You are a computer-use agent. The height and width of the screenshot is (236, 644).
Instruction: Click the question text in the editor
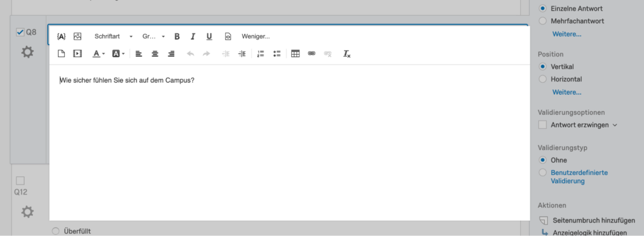127,80
